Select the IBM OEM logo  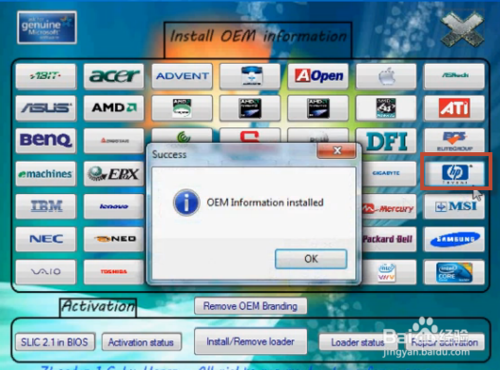(x=46, y=206)
